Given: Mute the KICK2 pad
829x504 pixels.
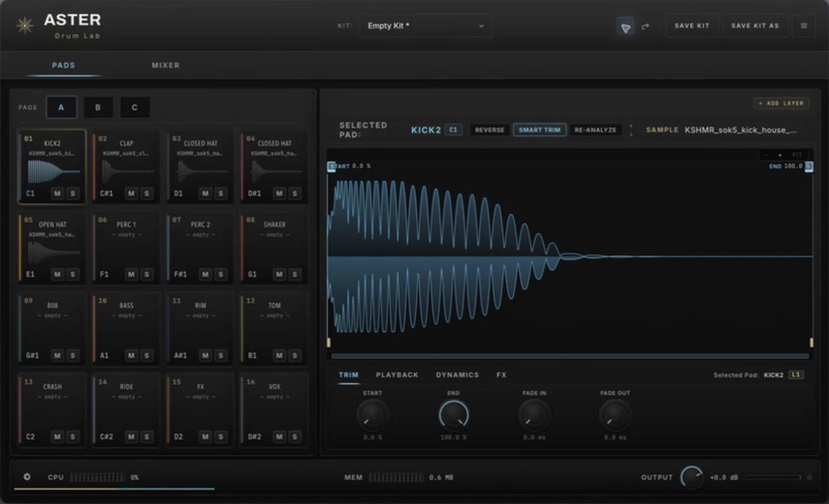Looking at the screenshot, I should [57, 193].
